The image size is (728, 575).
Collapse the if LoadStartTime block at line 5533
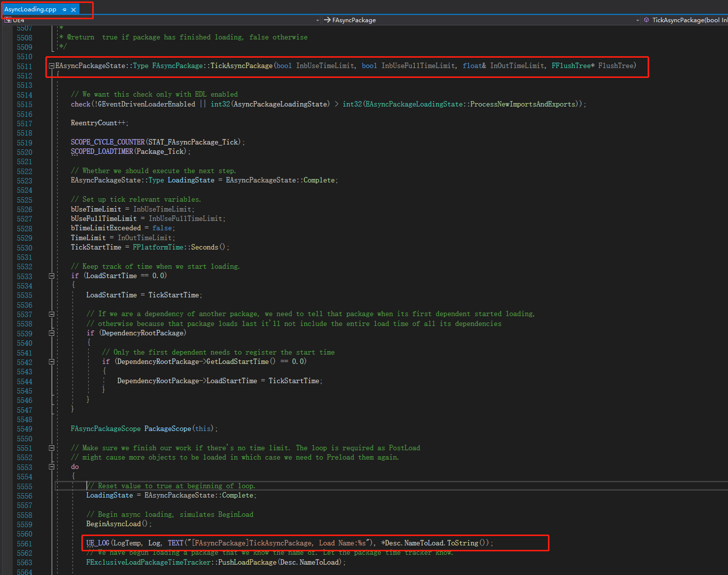click(x=51, y=276)
